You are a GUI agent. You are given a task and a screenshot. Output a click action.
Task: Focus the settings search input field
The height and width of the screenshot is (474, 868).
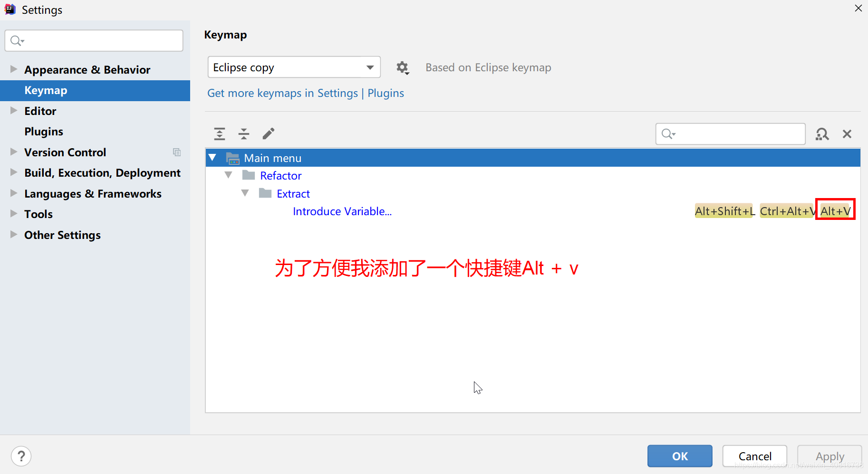(94, 41)
